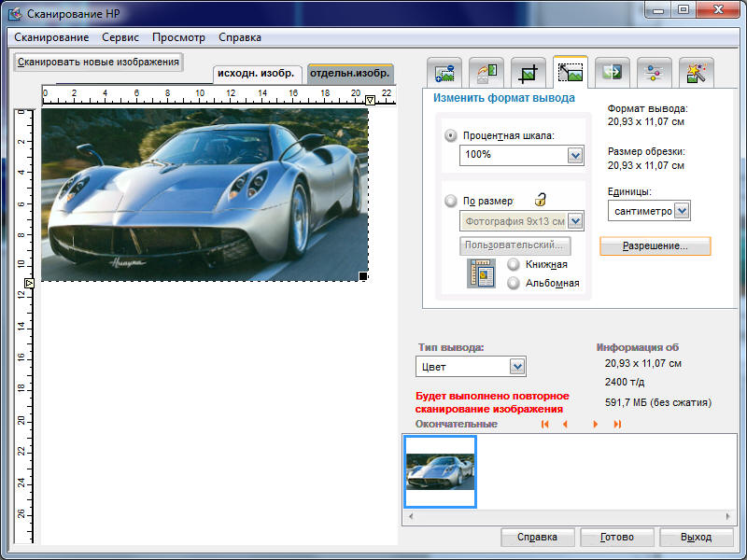Image resolution: width=747 pixels, height=560 pixels.
Task: Expand the 'Тип вывода' color dropdown
Action: coord(517,367)
